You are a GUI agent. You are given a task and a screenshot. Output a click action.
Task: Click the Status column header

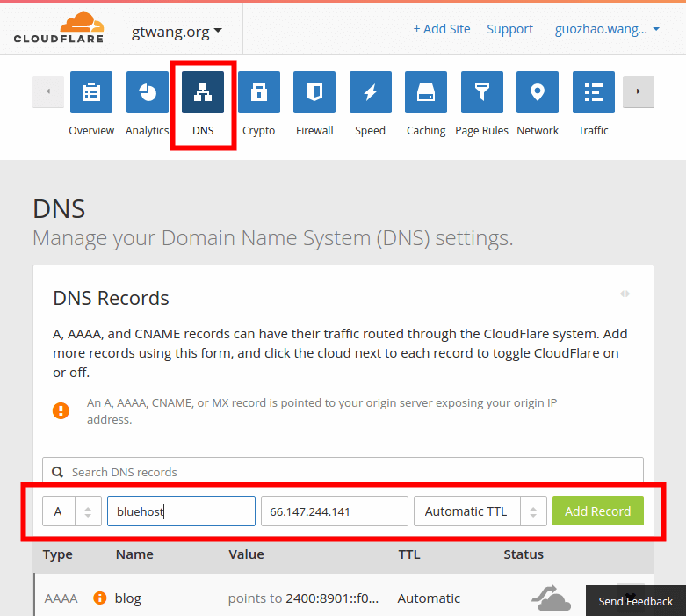pyautogui.click(x=524, y=554)
